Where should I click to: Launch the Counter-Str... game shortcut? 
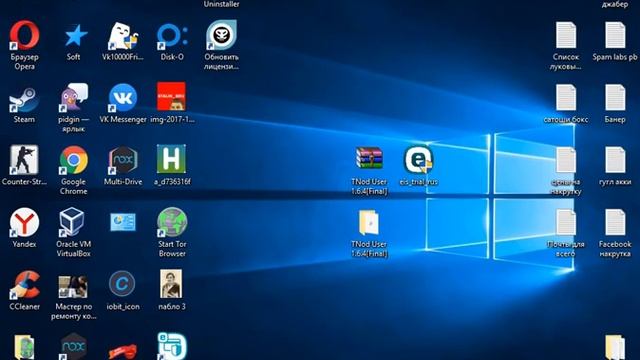click(x=24, y=160)
